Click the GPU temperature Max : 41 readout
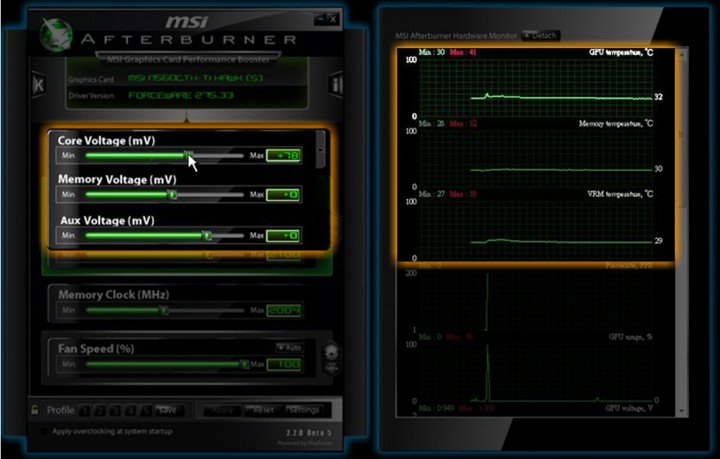 (x=463, y=52)
